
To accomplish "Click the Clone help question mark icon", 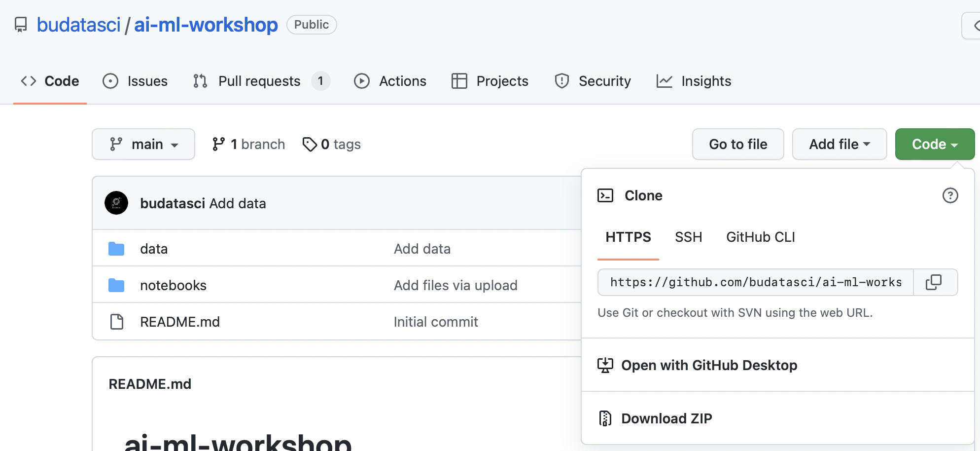I will click(x=950, y=195).
